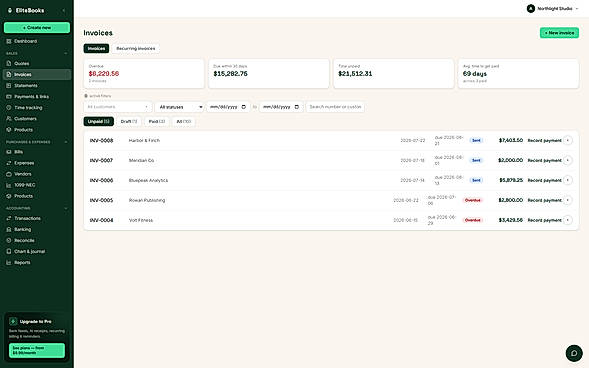589x368 pixels.
Task: Record payment for Volt Fitness
Action: click(x=544, y=220)
